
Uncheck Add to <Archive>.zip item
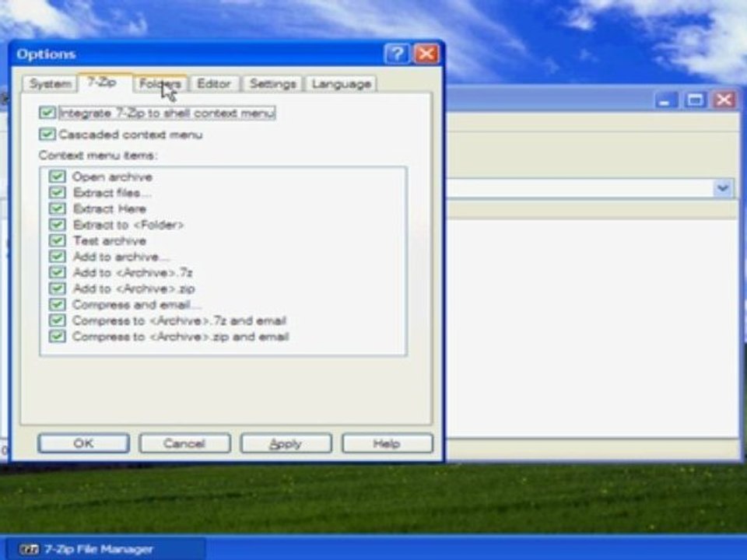point(57,289)
